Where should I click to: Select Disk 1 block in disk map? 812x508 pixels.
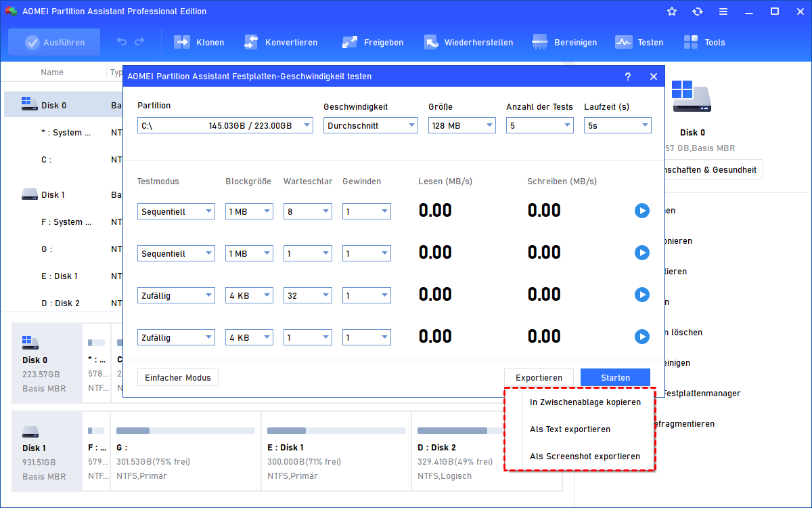(x=47, y=451)
